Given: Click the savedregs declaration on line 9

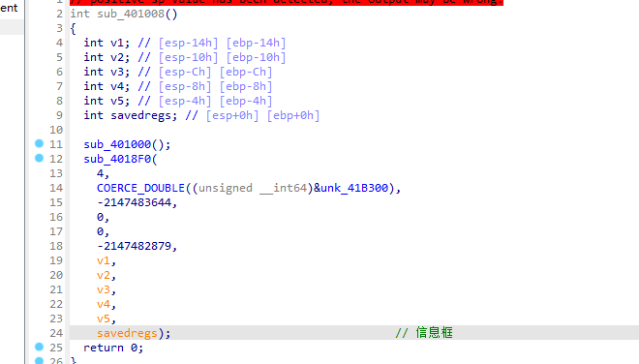Looking at the screenshot, I should pos(140,115).
